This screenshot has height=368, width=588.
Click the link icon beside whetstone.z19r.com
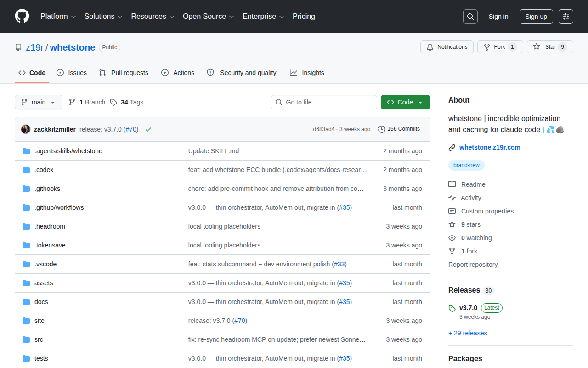click(x=452, y=148)
